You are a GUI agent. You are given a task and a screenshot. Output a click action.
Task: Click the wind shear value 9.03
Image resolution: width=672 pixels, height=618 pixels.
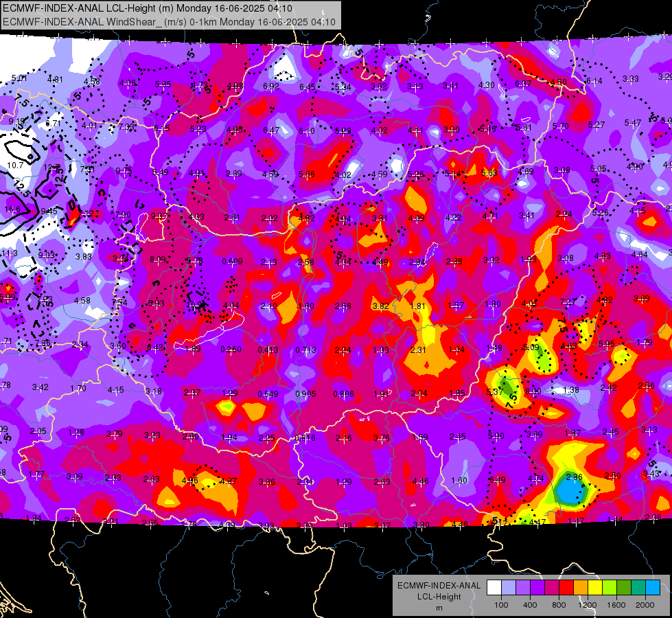click(x=46, y=255)
